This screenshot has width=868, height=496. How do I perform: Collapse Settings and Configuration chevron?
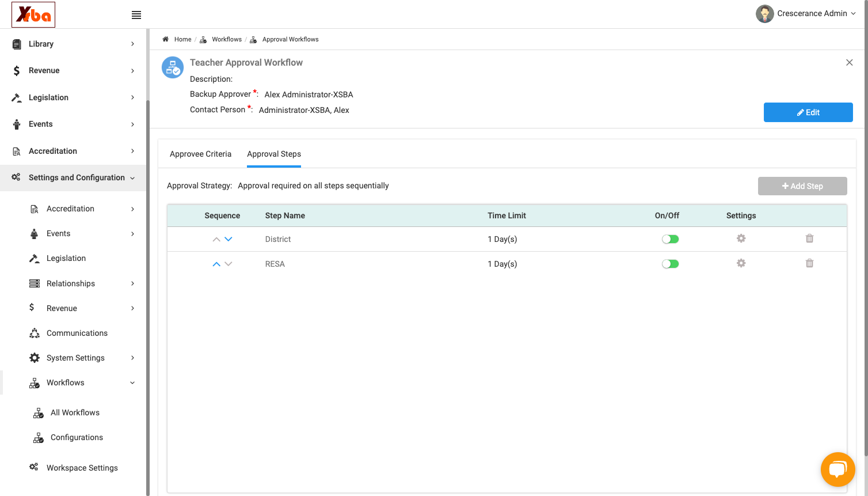pyautogui.click(x=132, y=178)
